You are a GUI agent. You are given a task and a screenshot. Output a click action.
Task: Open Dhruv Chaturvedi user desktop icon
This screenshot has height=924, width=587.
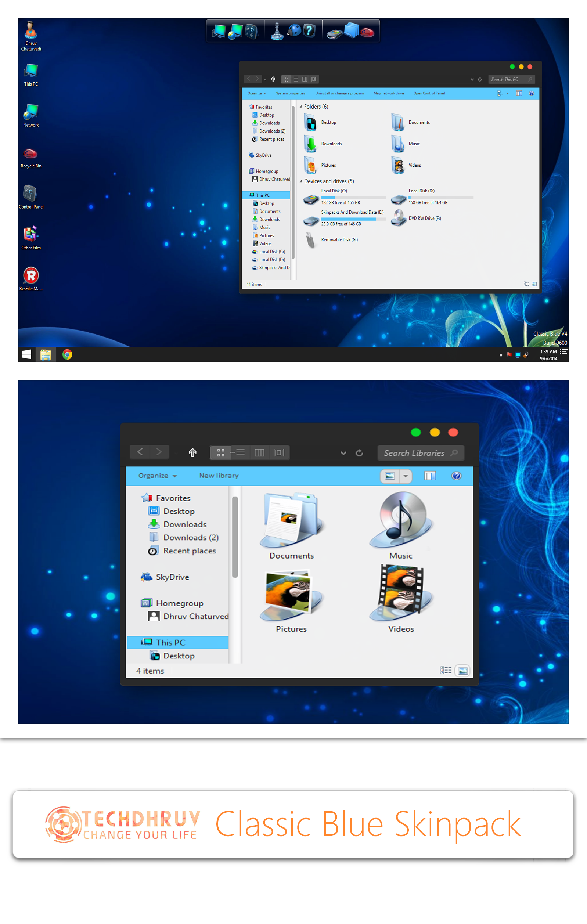click(31, 36)
